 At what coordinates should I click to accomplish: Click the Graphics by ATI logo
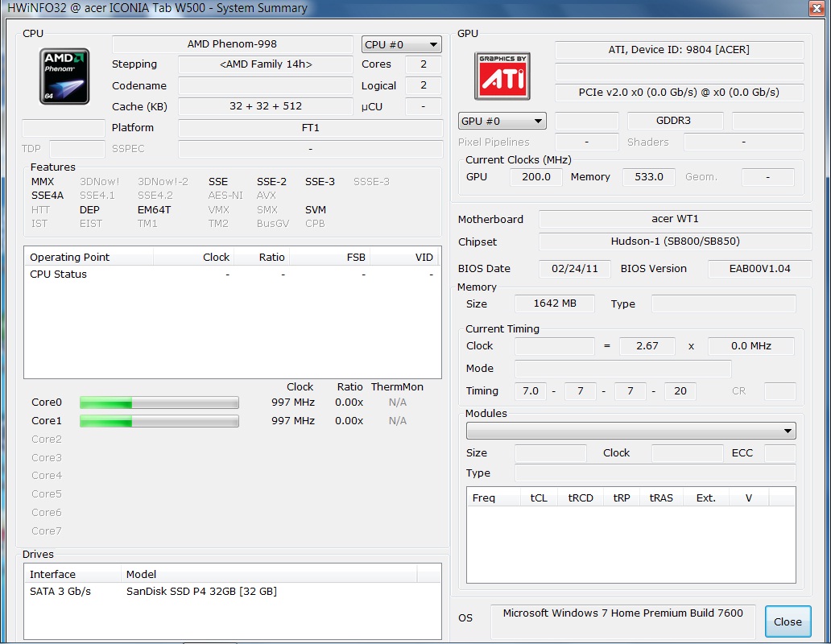502,76
